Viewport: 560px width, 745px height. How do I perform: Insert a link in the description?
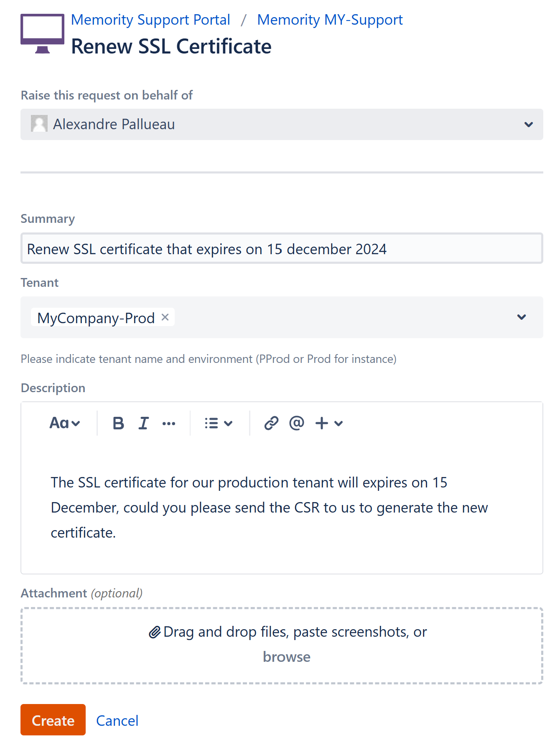pos(271,423)
